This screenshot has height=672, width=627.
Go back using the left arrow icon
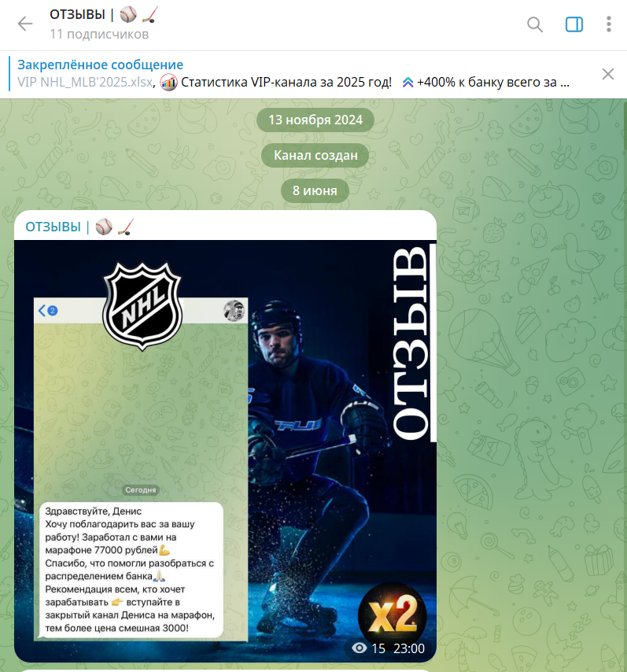[25, 24]
